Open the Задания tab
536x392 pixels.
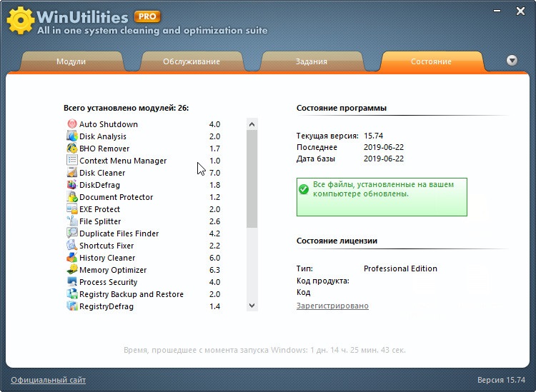[312, 61]
